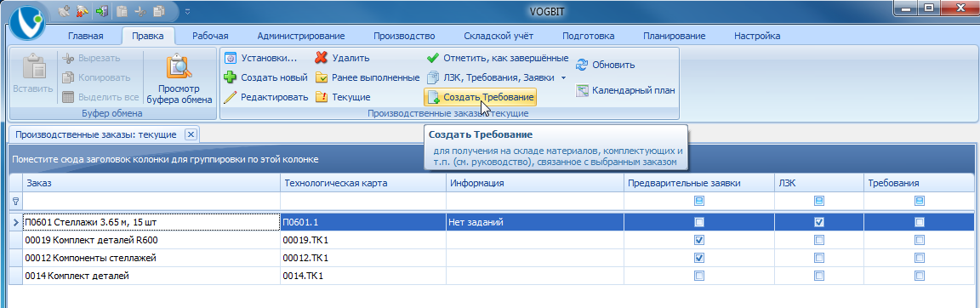
Task: Switch to the Рабочая ribbon tab
Action: tap(210, 36)
